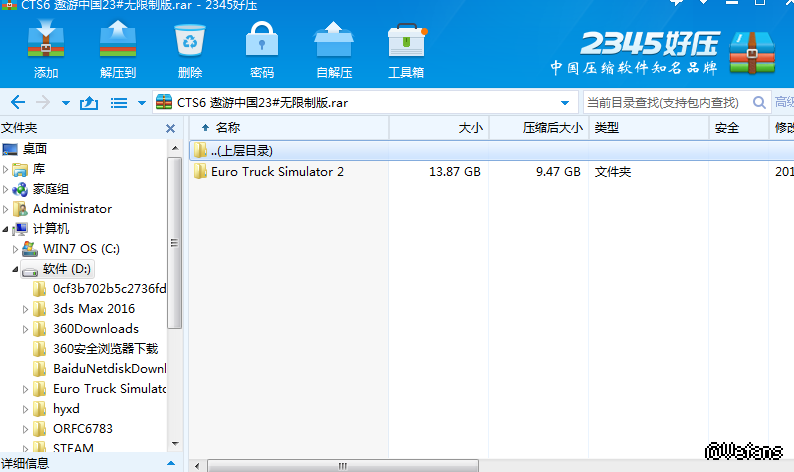Click the list view mode icon

click(x=119, y=103)
